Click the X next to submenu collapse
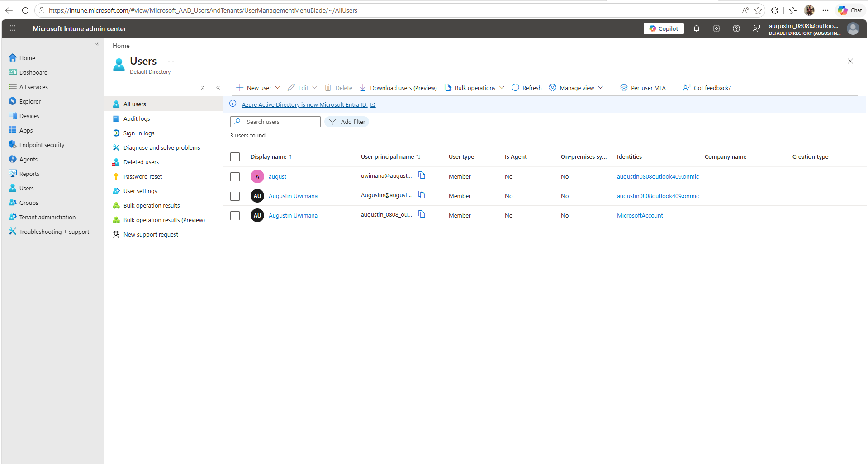The height and width of the screenshot is (464, 868). click(x=203, y=88)
